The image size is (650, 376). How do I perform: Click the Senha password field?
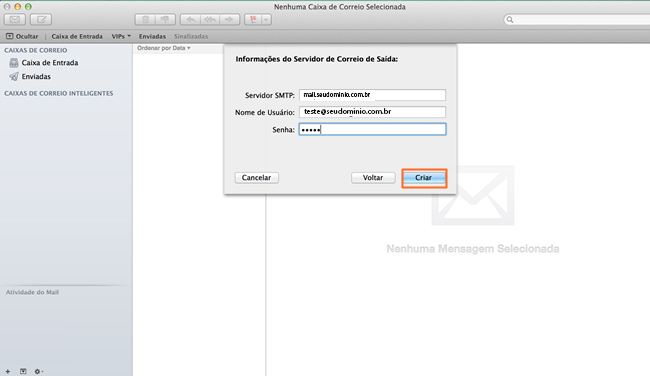372,129
